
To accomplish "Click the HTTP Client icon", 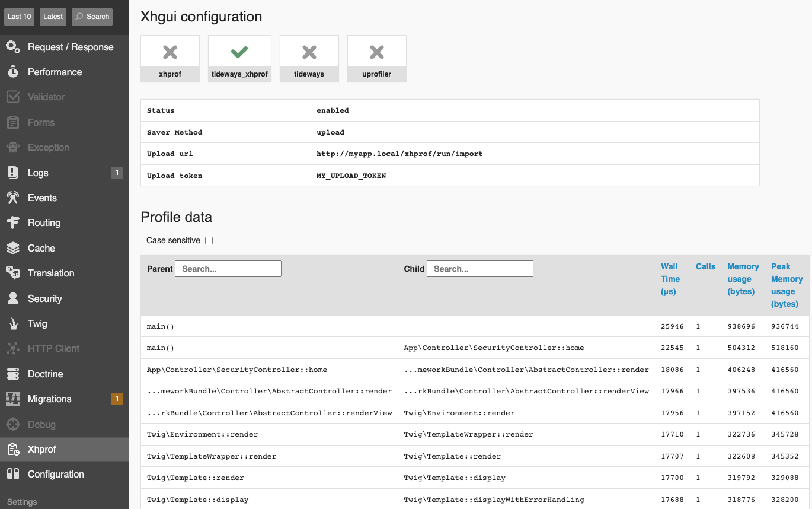I will (x=13, y=348).
